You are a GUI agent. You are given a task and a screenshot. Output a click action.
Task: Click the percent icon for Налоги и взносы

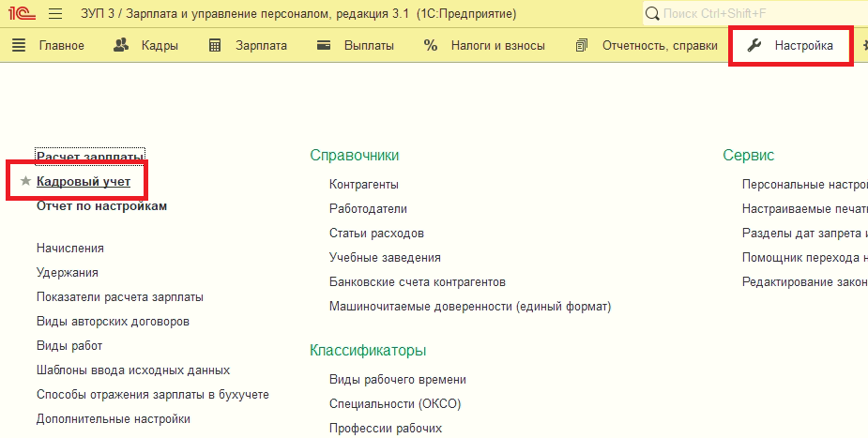pos(430,45)
